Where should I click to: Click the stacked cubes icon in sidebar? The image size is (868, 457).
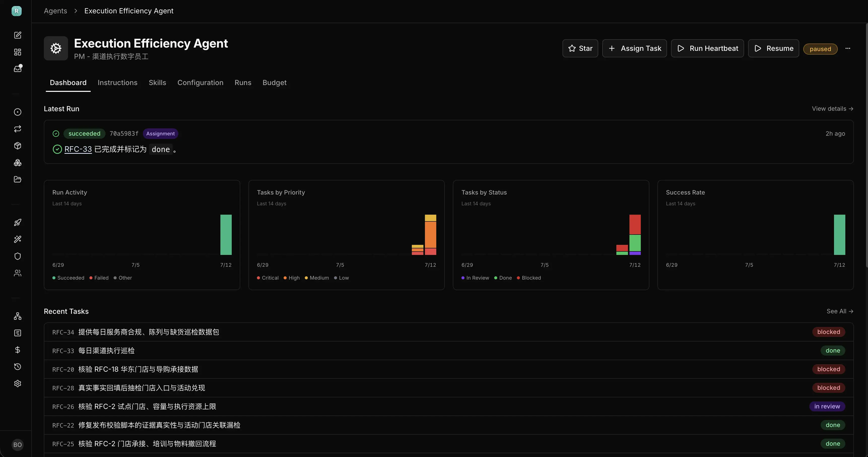[18, 163]
